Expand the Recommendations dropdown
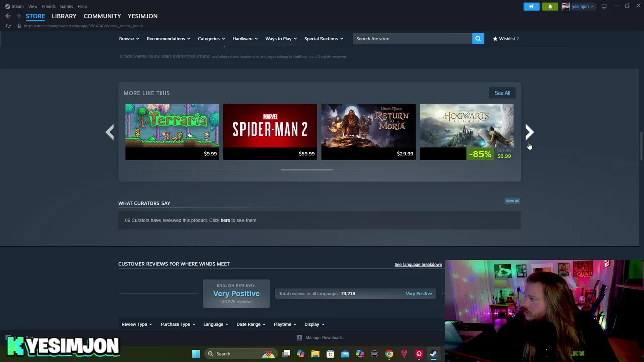Image resolution: width=644 pixels, height=362 pixels. pyautogui.click(x=169, y=39)
